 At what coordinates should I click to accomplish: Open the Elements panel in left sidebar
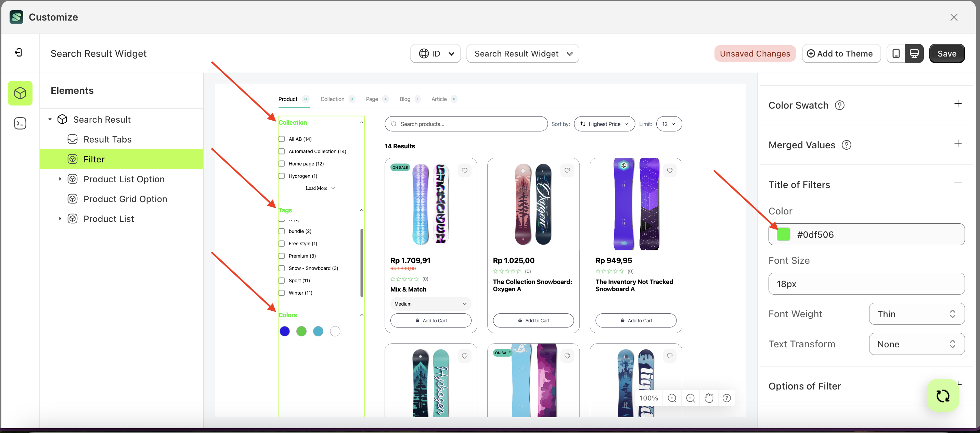tap(20, 92)
